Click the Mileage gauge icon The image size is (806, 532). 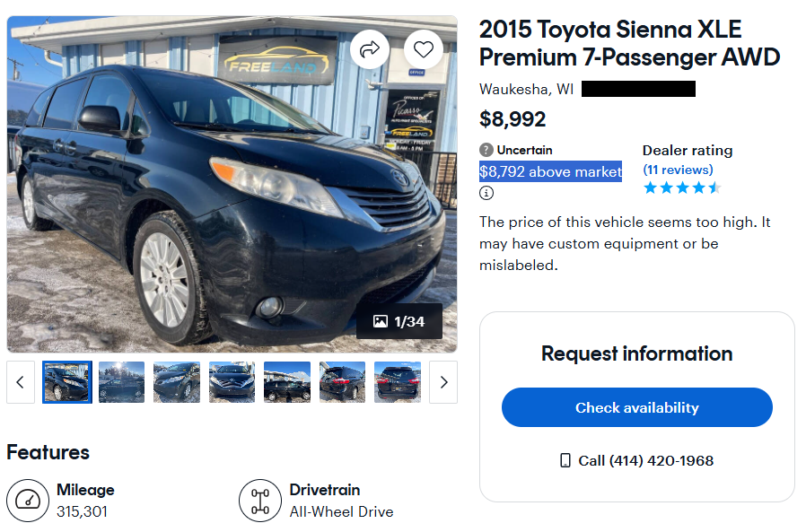point(28,501)
